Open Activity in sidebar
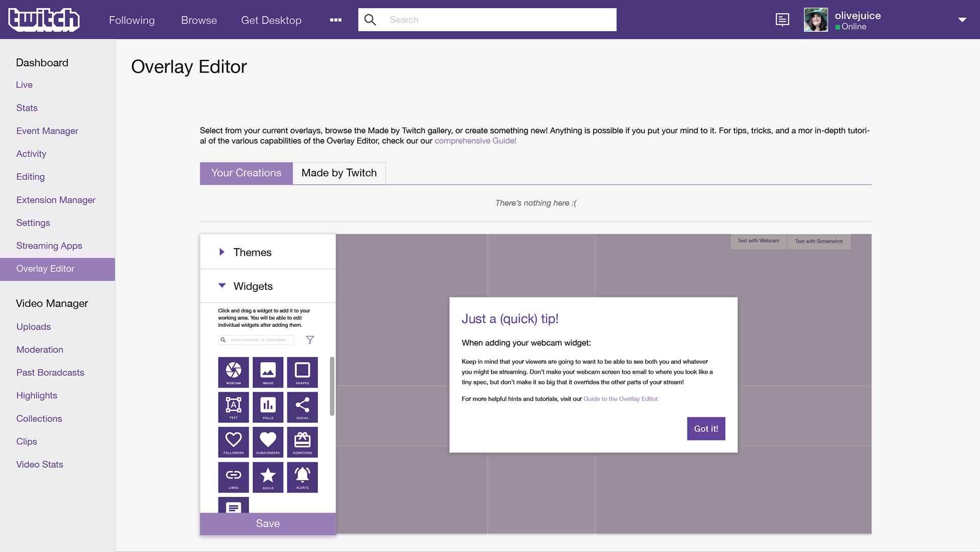Screen dimensions: 980x552 point(31,154)
